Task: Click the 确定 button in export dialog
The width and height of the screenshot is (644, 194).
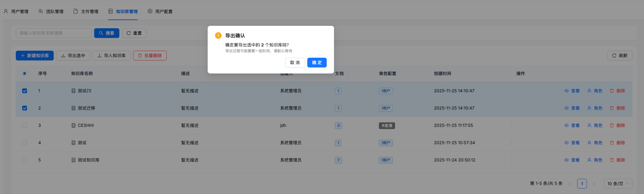Action: [x=317, y=63]
